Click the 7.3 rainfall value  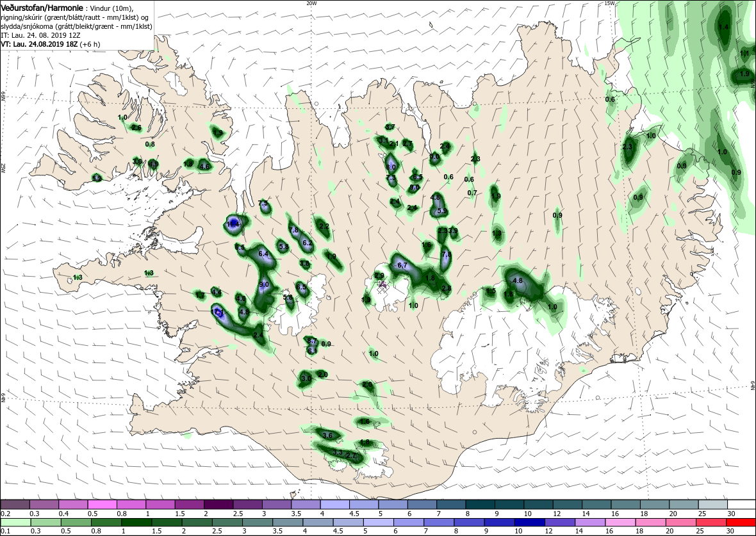click(391, 178)
